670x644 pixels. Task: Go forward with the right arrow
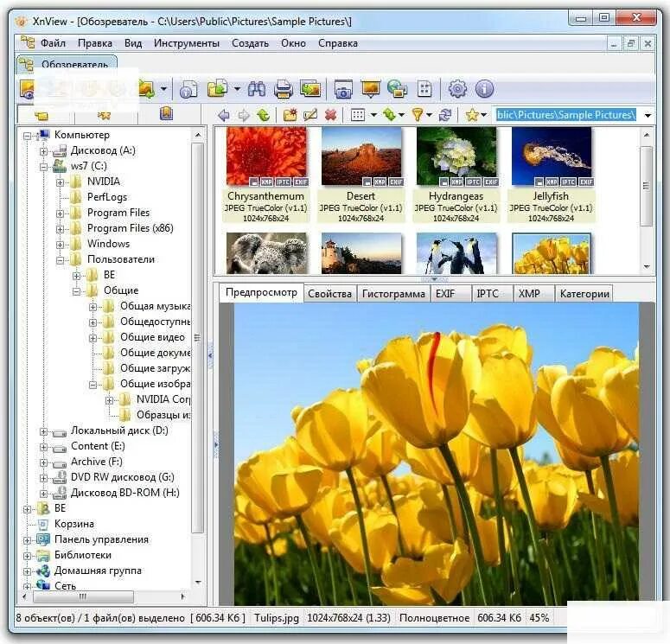(x=244, y=115)
